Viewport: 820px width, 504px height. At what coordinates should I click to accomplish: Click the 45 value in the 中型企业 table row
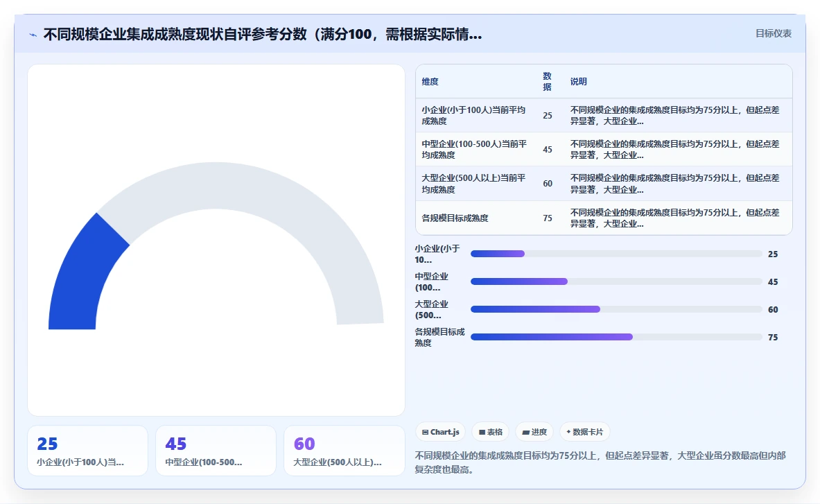[x=548, y=150]
